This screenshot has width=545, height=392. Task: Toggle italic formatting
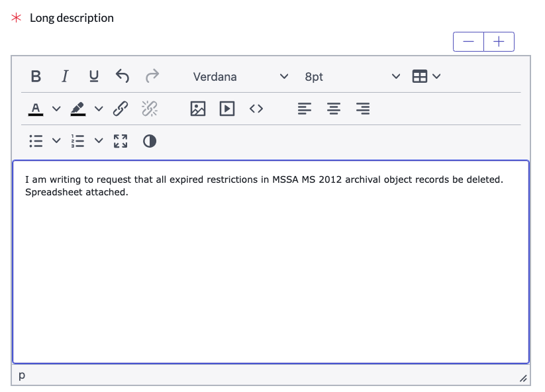pos(65,76)
